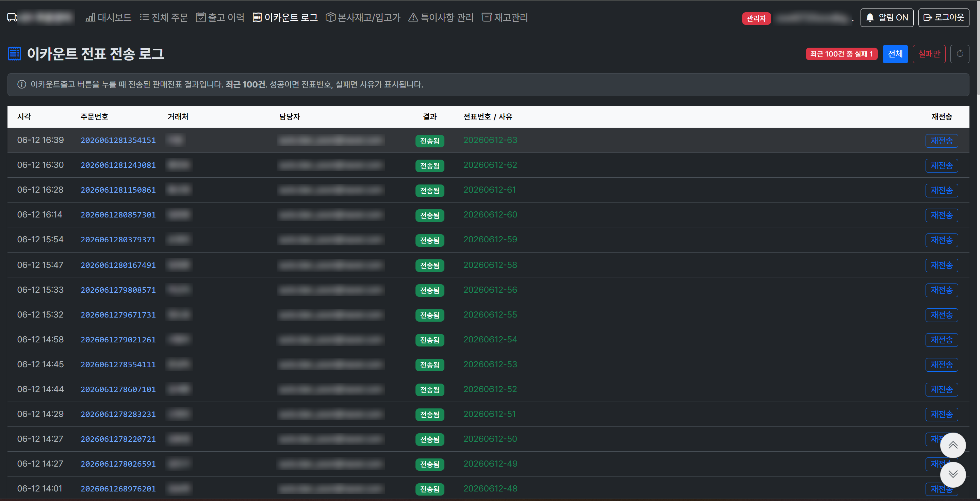Open order 2026061281150861
The width and height of the screenshot is (980, 501).
(118, 190)
